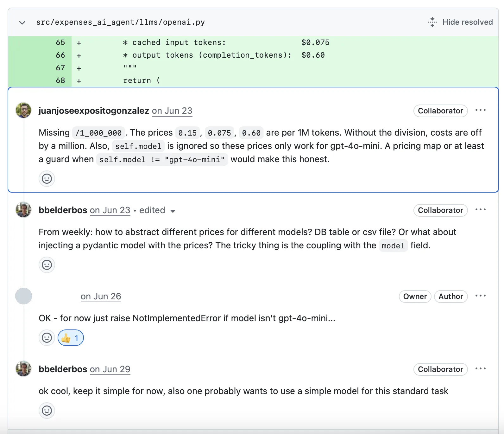Open the options menu on the Owner Author comment
Viewport: 504px width, 434px height.
pos(481,296)
